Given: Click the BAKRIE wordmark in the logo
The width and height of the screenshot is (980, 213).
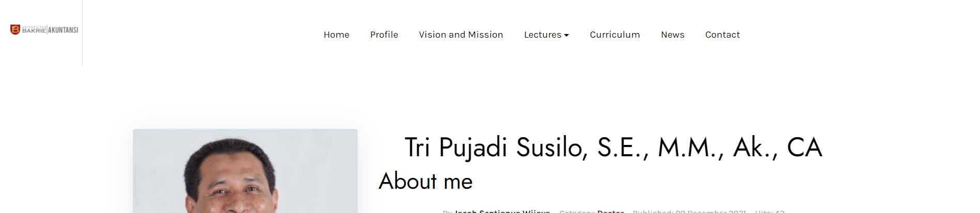Looking at the screenshot, I should tap(34, 31).
